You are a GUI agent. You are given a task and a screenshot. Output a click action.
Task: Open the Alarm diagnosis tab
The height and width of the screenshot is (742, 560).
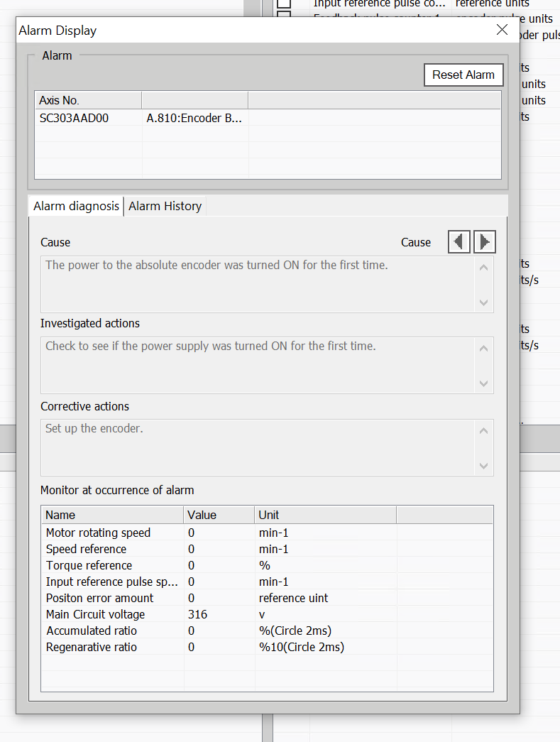[x=76, y=206]
